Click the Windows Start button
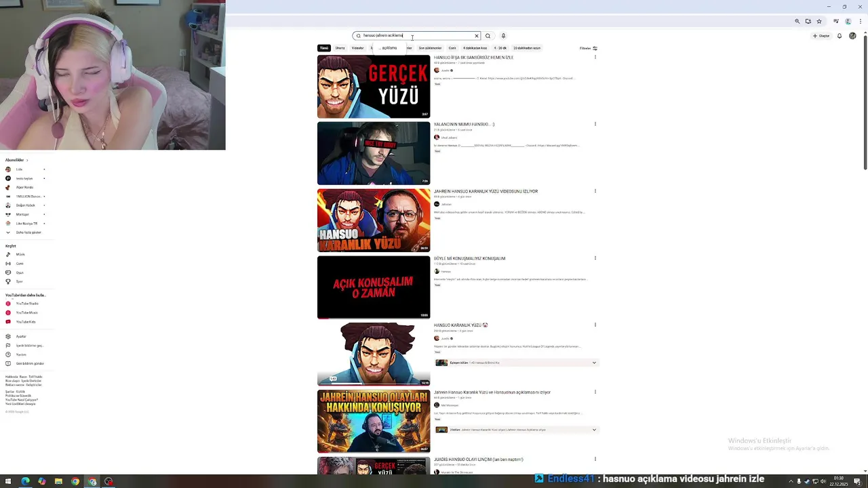868x488 pixels. click(x=8, y=482)
